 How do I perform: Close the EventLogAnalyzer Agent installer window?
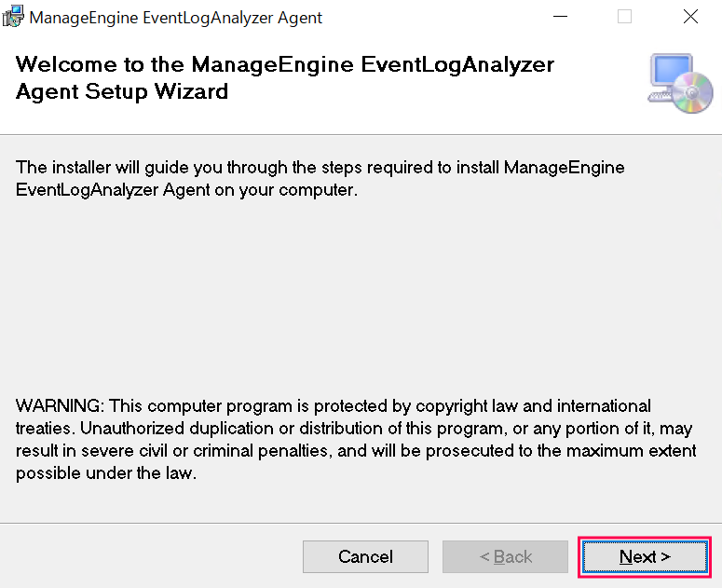[690, 17]
